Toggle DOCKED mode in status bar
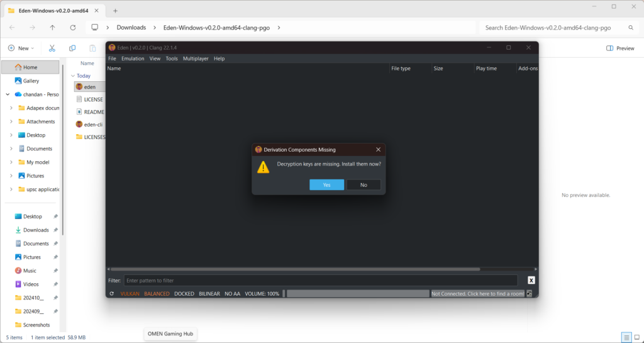Image resolution: width=644 pixels, height=343 pixels. click(184, 294)
